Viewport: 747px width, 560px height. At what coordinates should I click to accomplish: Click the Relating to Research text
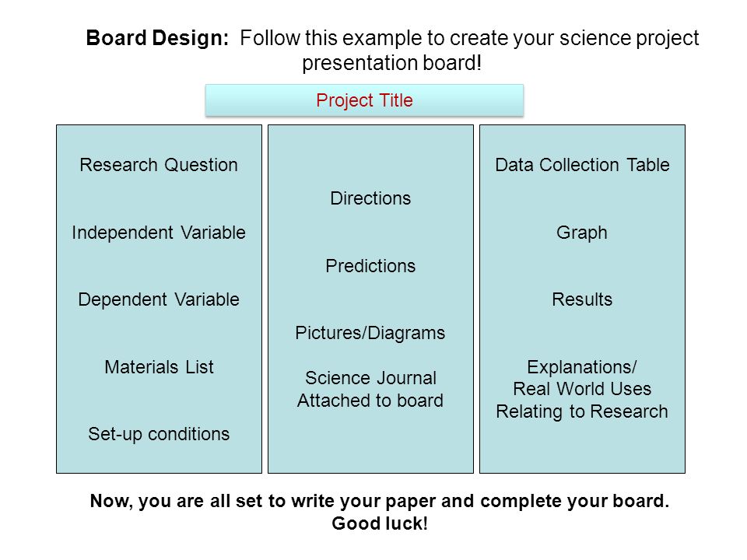pos(582,411)
